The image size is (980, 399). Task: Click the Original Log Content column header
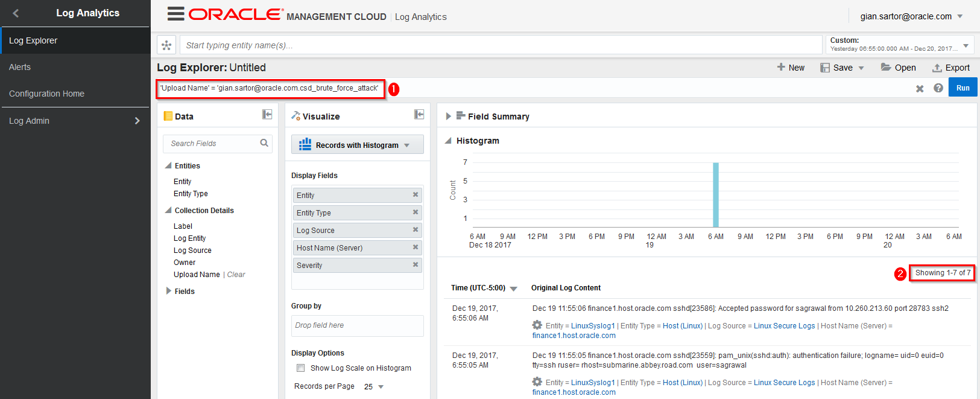tap(566, 288)
